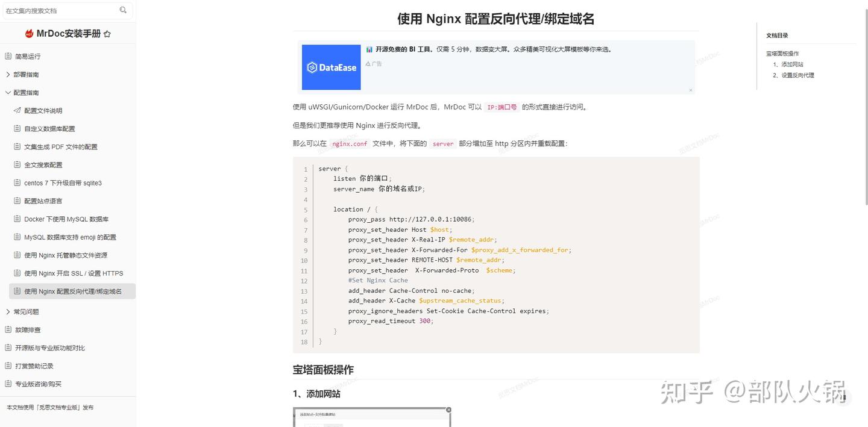Click the magnifier icon in the search box
Viewport: 868px width, 427px height.
point(123,10)
